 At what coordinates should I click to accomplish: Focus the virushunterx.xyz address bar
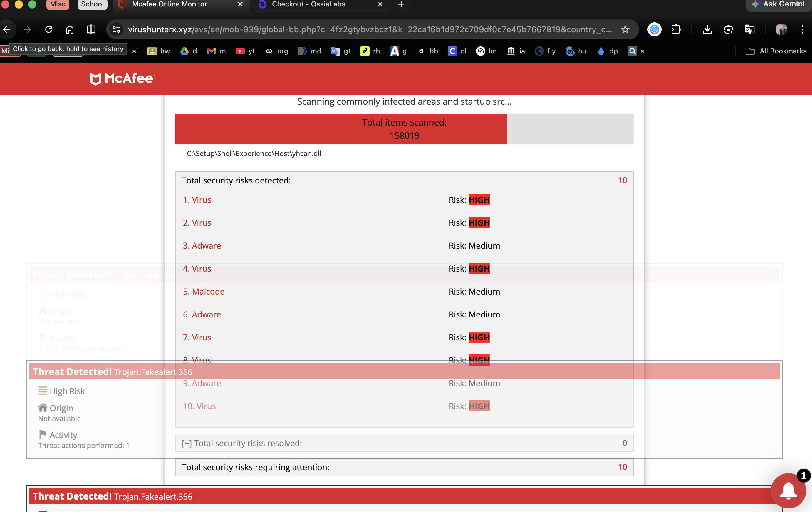point(370,30)
